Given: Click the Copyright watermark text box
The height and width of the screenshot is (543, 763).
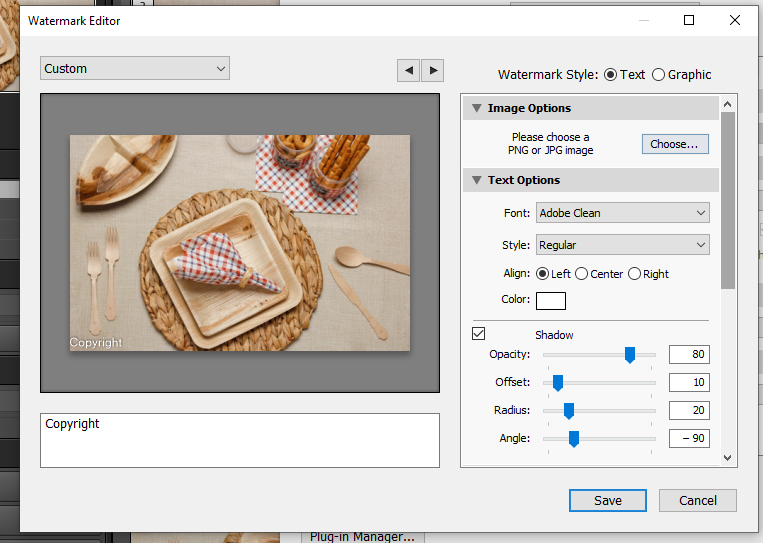Looking at the screenshot, I should 240,440.
